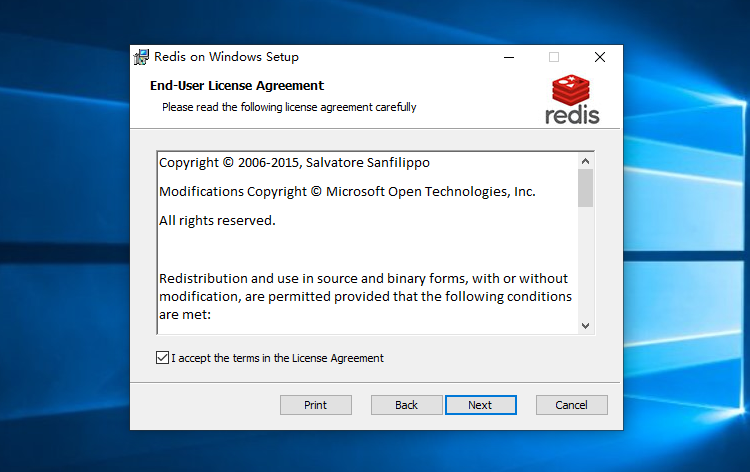Close the Redis on Windows Setup dialog
The width and height of the screenshot is (750, 472).
600,57
